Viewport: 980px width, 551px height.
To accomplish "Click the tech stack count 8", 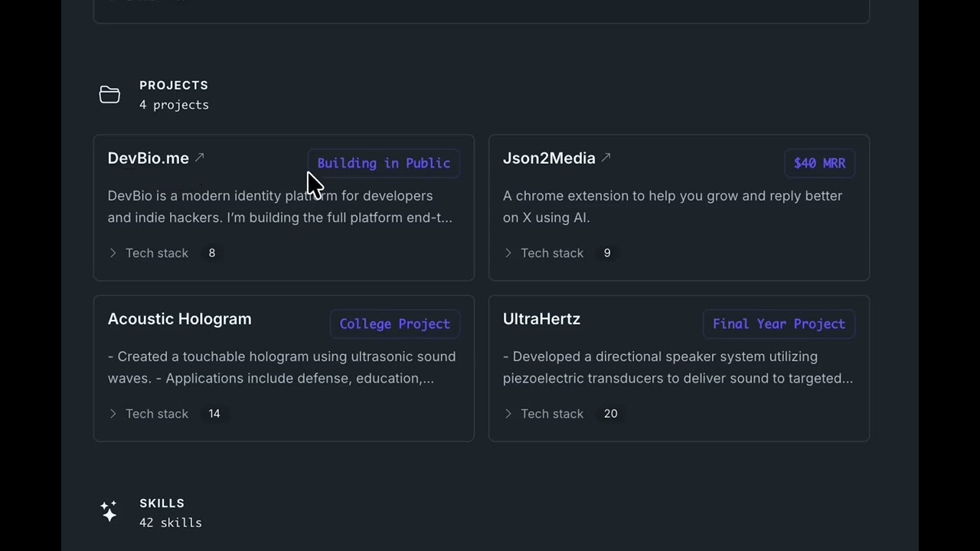I will [212, 253].
